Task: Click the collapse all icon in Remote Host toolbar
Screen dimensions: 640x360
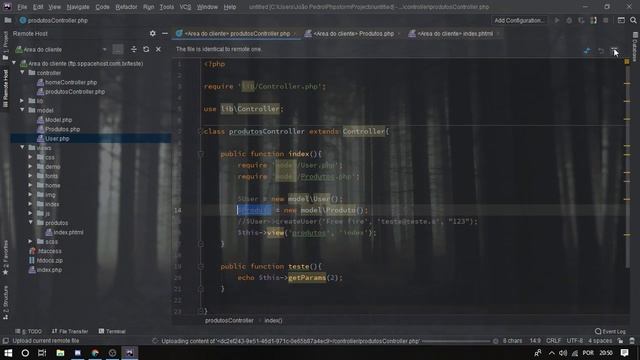Action: coord(133,49)
